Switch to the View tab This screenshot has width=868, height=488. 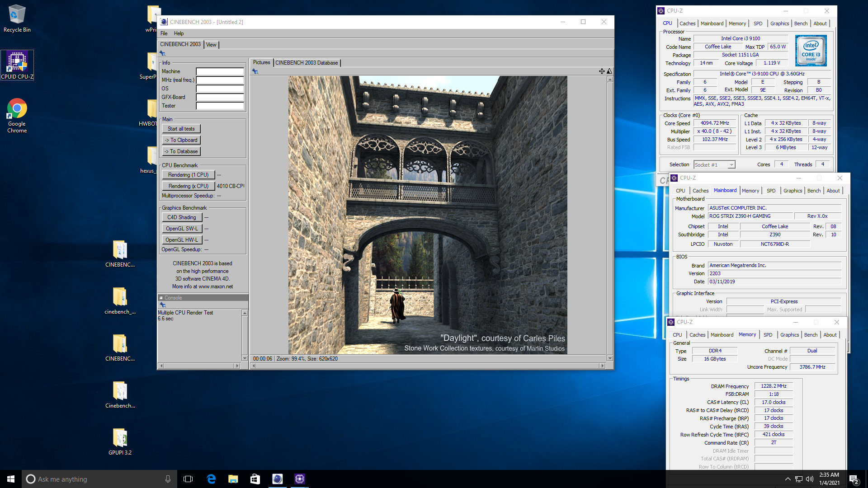coord(211,45)
